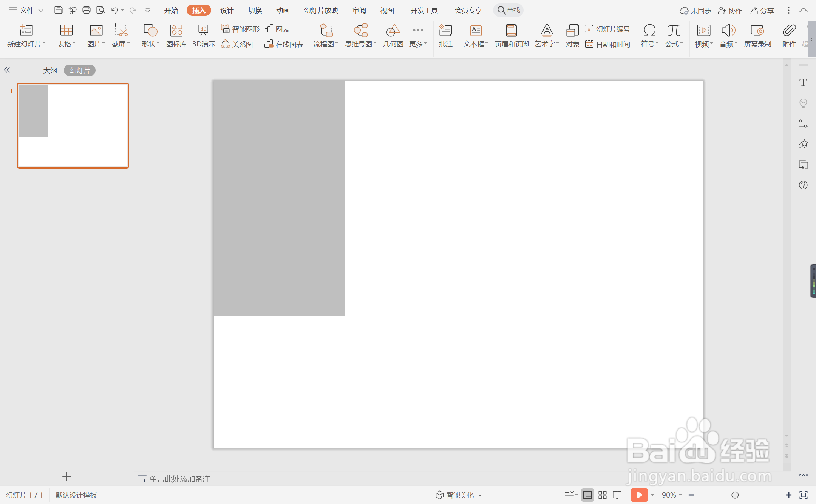Click the 对象 object icon
Image resolution: width=816 pixels, height=504 pixels.
click(572, 36)
